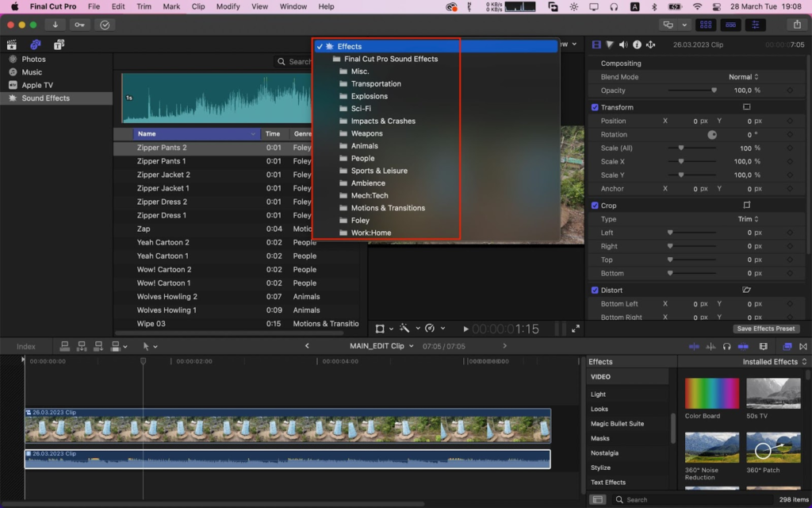Select Sound Effects in sidebar
Image resolution: width=812 pixels, height=508 pixels.
[x=56, y=98]
